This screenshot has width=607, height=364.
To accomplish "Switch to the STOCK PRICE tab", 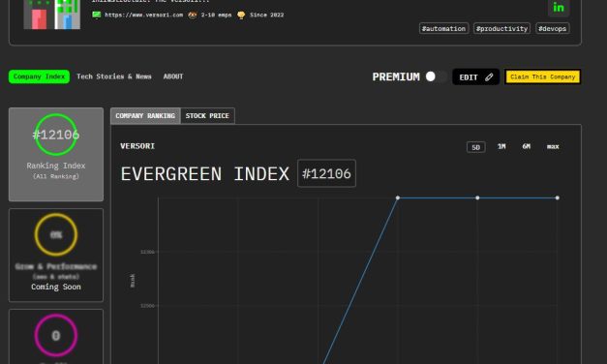I will click(x=207, y=116).
